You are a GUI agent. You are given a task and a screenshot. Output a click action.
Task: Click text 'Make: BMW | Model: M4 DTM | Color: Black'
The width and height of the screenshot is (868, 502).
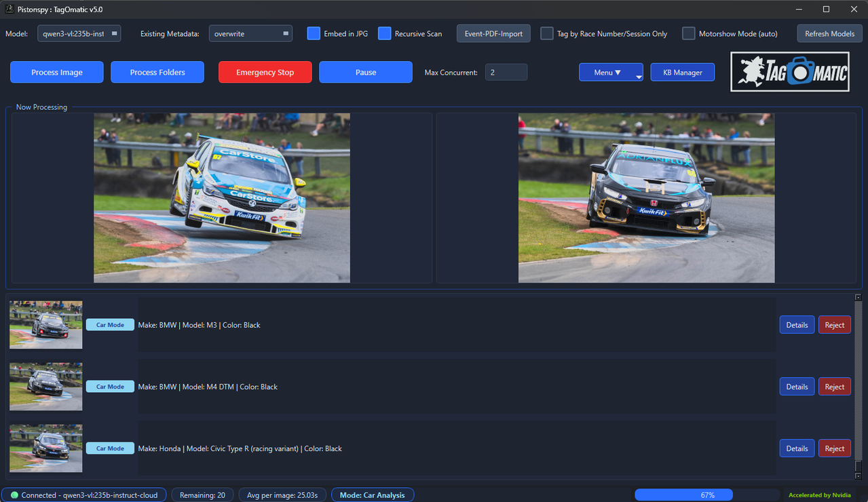point(208,387)
